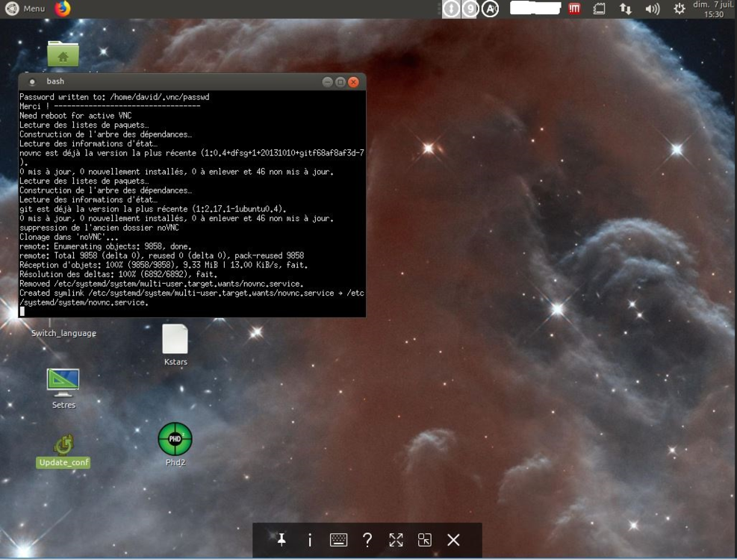
Task: Select the Switch_language desktop label
Action: 63,333
